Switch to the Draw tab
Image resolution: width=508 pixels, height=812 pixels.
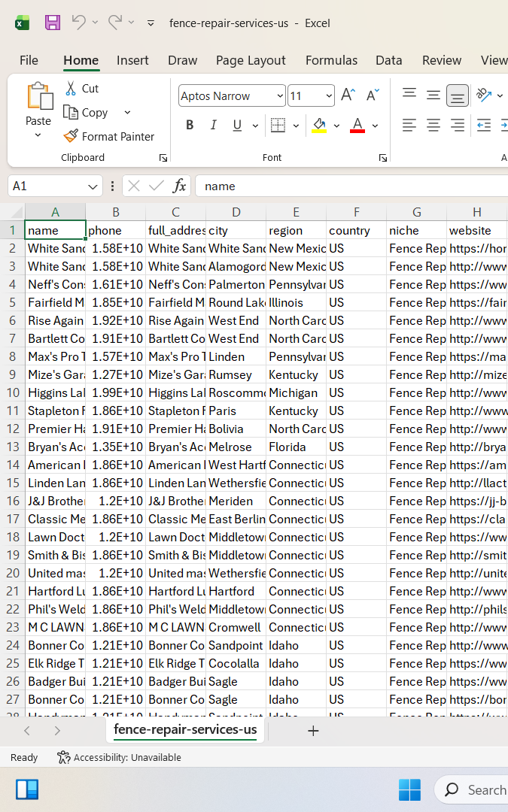pos(182,60)
